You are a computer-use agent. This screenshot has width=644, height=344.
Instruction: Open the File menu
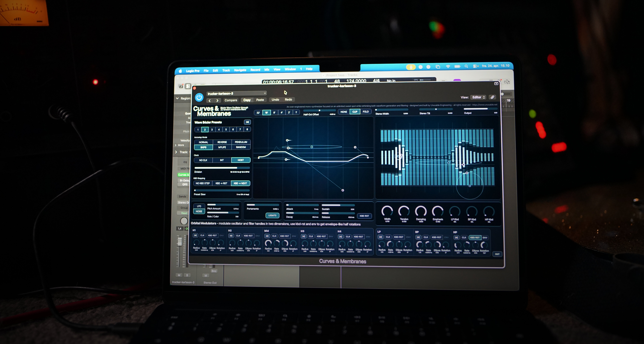(x=206, y=71)
